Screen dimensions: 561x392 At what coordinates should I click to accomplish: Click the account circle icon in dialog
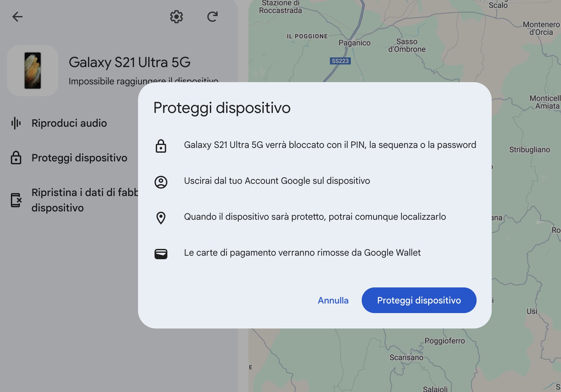[x=161, y=182]
